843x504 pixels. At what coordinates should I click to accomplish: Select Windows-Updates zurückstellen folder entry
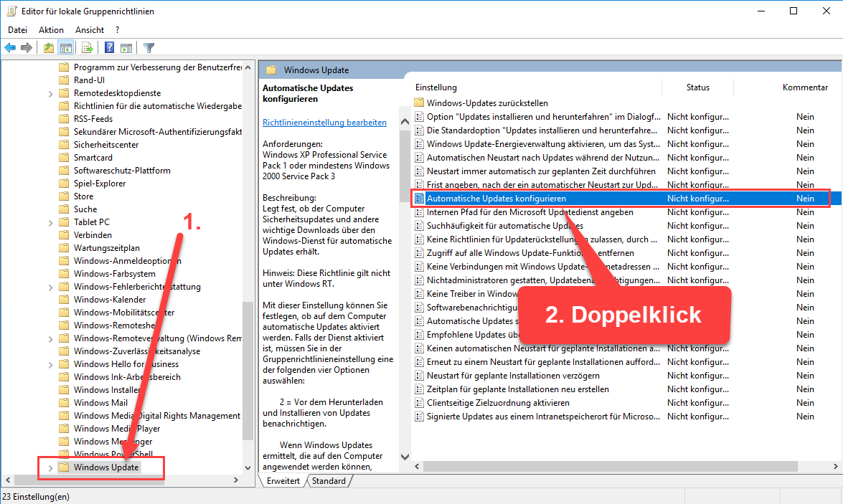coord(487,103)
